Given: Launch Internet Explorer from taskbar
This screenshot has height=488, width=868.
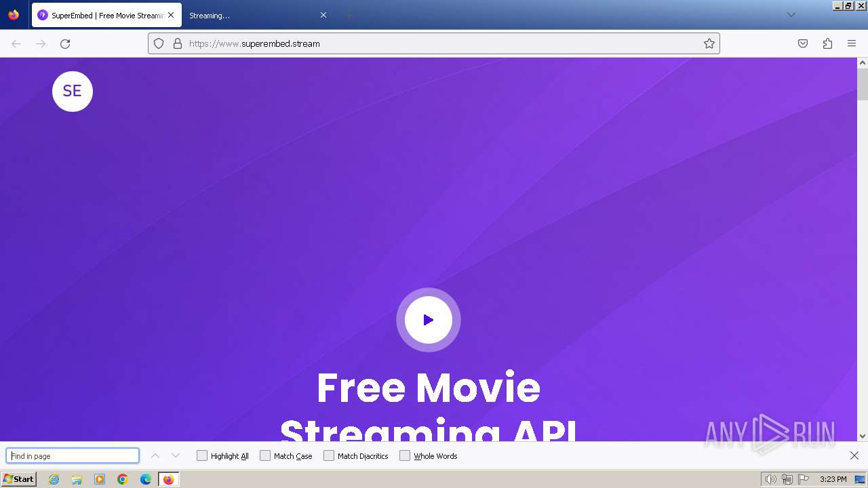Looking at the screenshot, I should pyautogui.click(x=54, y=479).
